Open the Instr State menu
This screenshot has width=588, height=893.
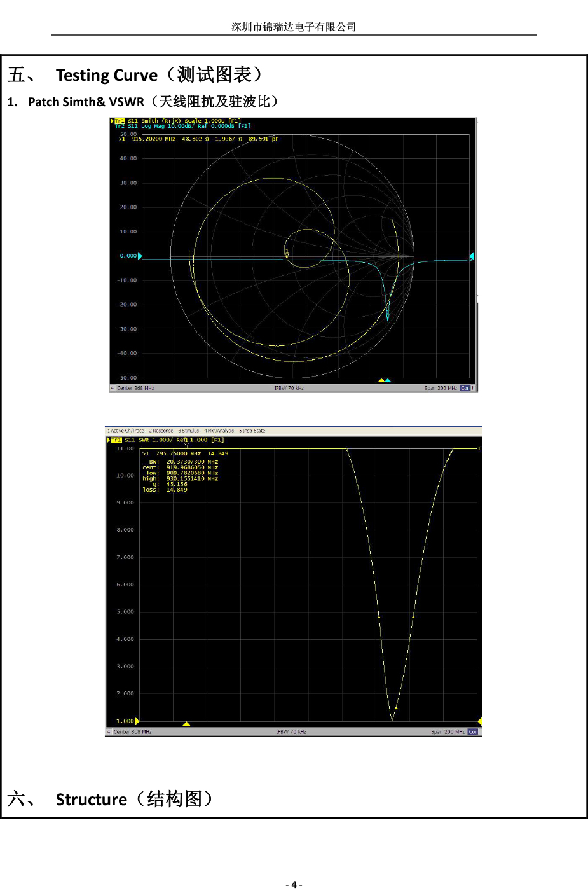tap(252, 431)
